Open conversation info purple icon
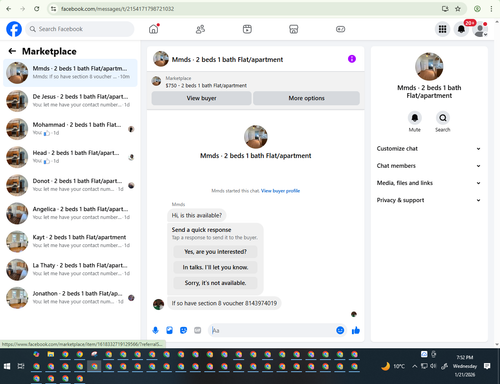Screen dimensions: 500x384 (x=352, y=59)
